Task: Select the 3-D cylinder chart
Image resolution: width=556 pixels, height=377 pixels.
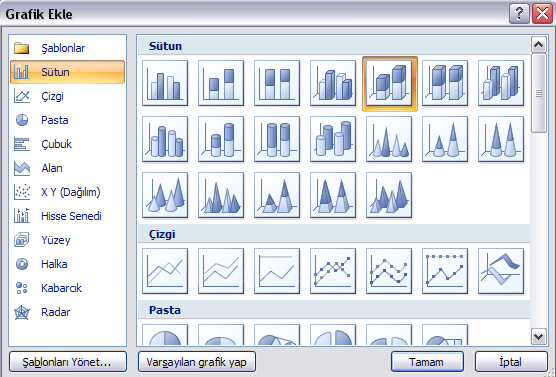Action: click(333, 139)
